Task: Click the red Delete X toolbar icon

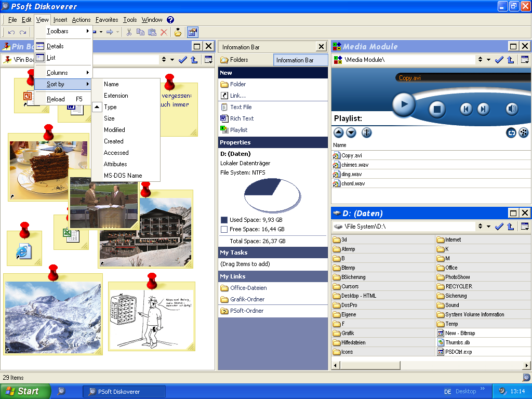Action: point(164,32)
